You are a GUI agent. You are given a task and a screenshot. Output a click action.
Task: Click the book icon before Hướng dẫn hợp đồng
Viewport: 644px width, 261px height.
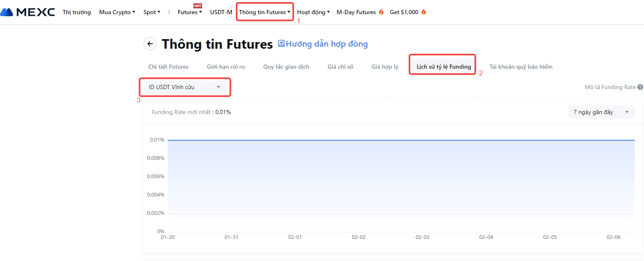(x=281, y=44)
